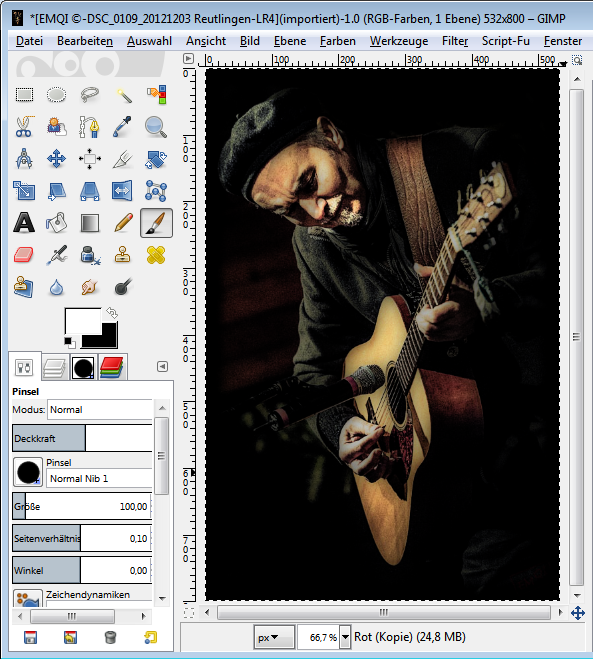Viewport: 593px width, 659px height.
Task: Select the Eraser tool
Action: coord(24,255)
